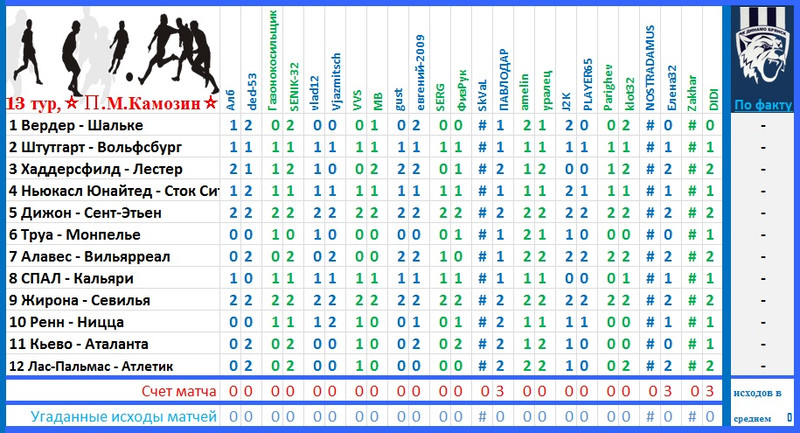800x433 pixels.
Task: Select match row '9 Жирона - Севилья'
Action: pyautogui.click(x=80, y=301)
